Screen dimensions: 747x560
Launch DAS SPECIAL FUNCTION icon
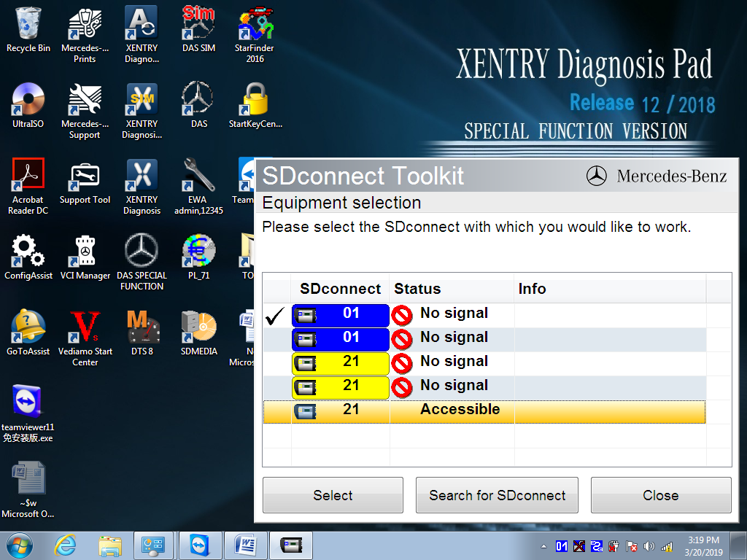point(142,262)
